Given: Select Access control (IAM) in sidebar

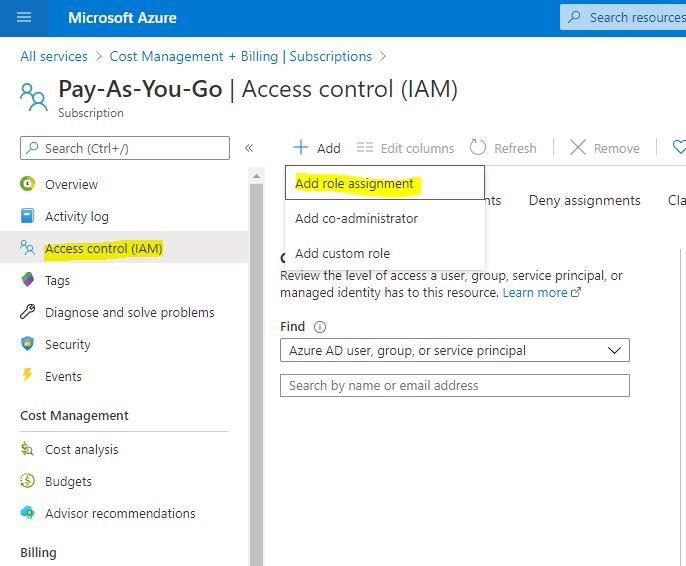Looking at the screenshot, I should click(124, 248).
